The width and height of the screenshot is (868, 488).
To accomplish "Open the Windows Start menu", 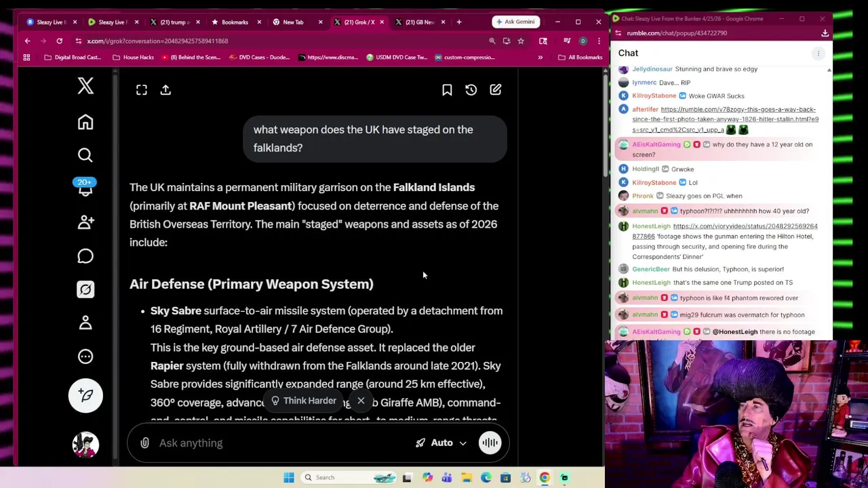I will (x=289, y=478).
